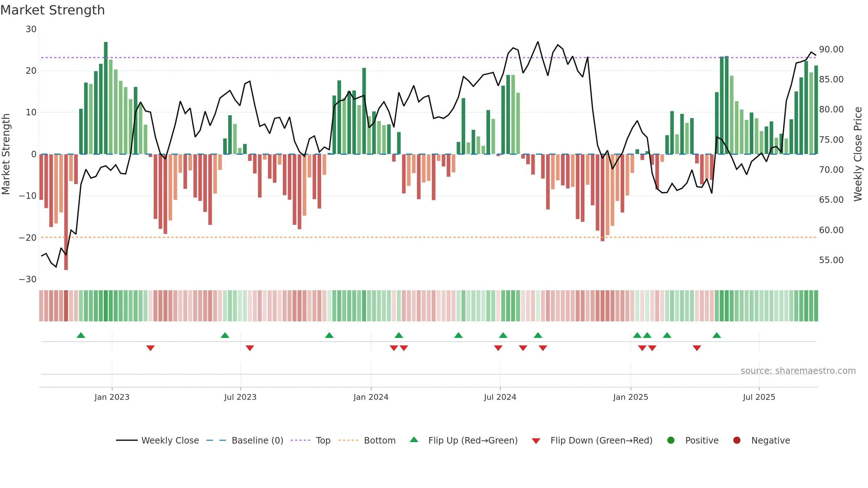
Task: Click the green Positive dot in the legend
Action: tap(671, 440)
